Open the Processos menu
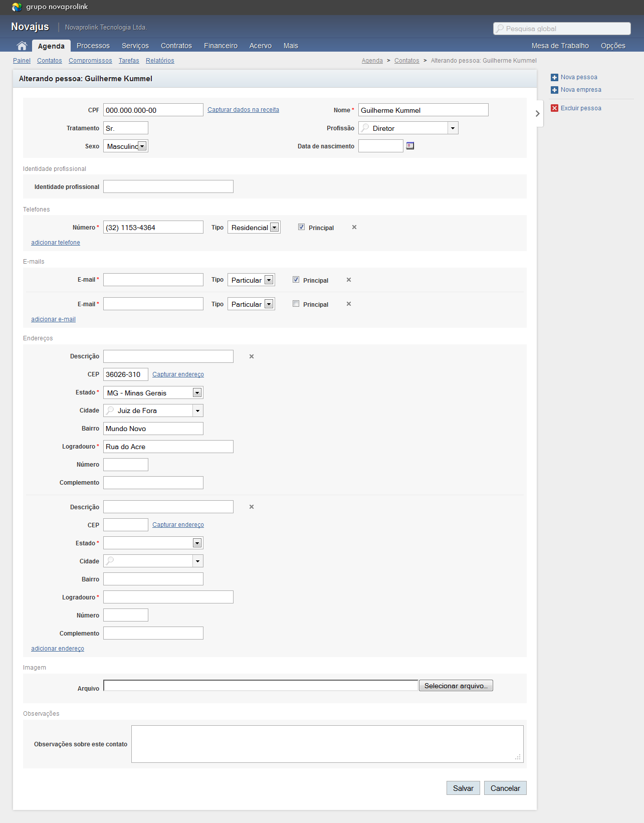 (93, 46)
